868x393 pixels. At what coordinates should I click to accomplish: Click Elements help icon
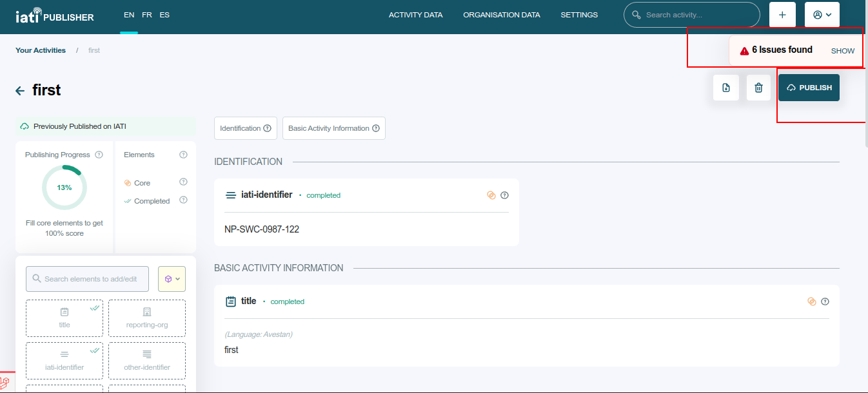click(x=183, y=155)
